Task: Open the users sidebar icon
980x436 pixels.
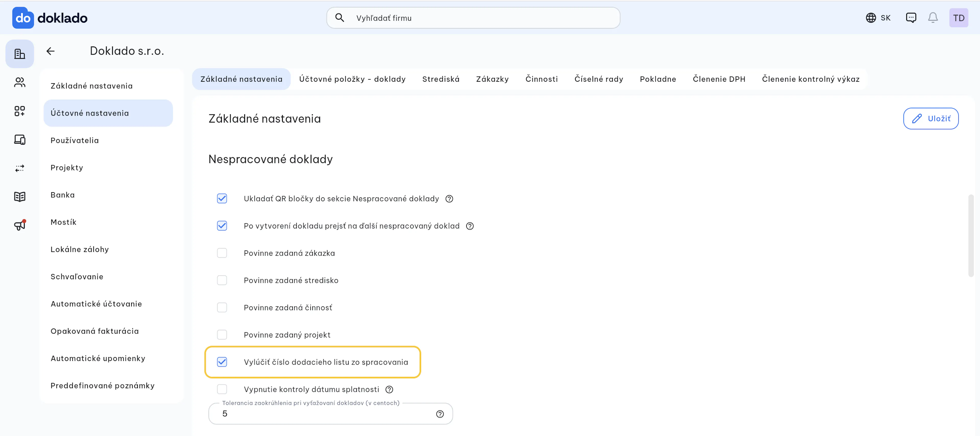Action: pos(20,82)
